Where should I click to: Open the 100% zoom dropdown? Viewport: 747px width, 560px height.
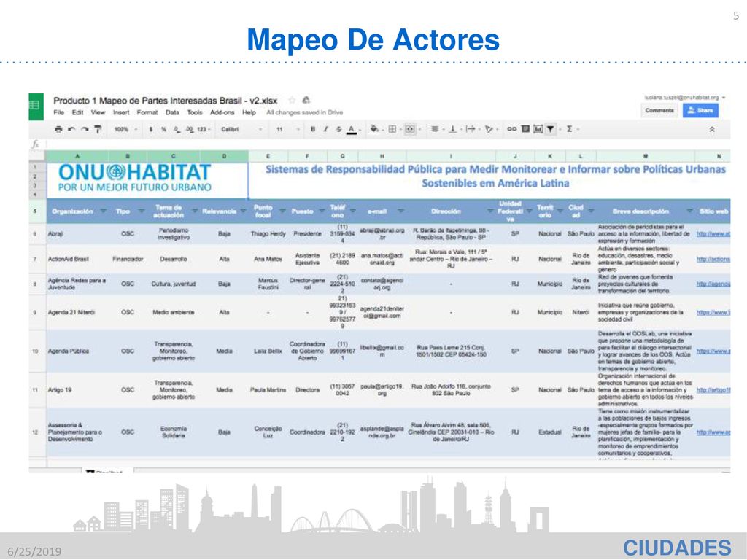(126, 129)
